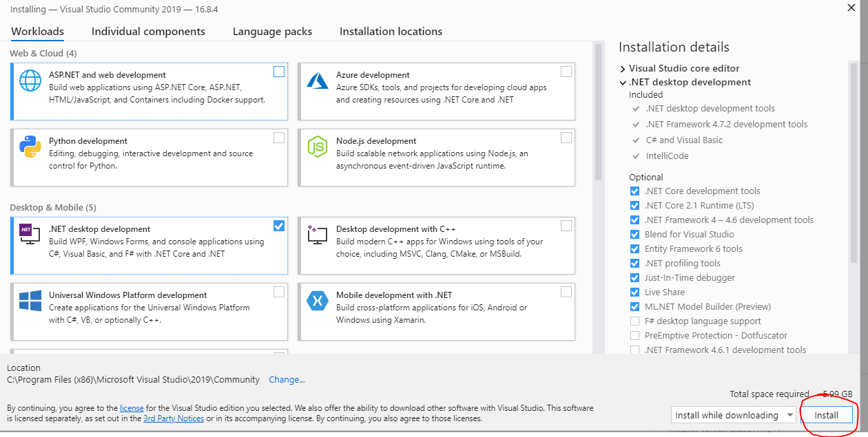Check Desktop development with C++ workload
The width and height of the screenshot is (868, 437).
click(566, 226)
